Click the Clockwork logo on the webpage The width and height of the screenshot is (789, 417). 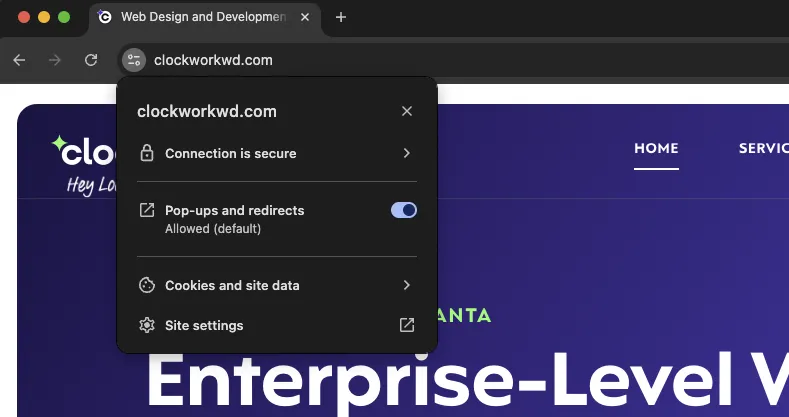tap(84, 151)
